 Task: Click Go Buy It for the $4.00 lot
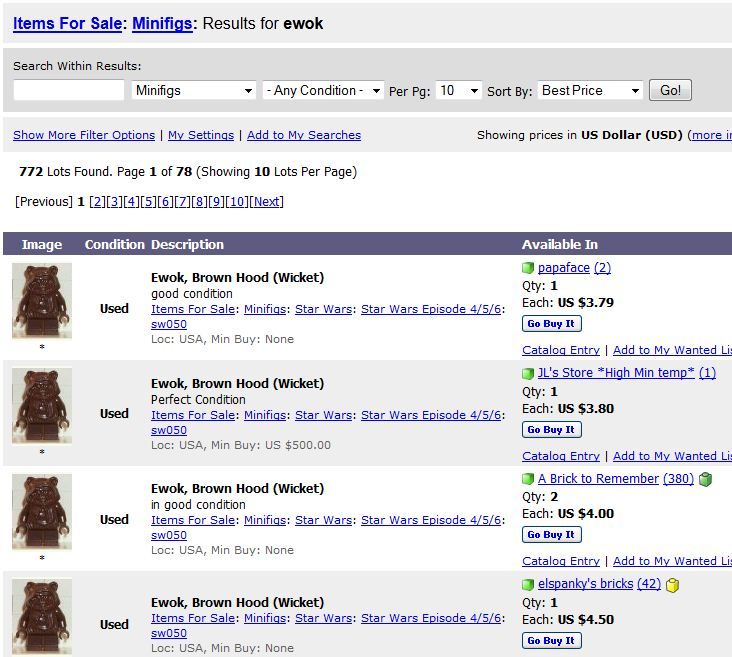(x=551, y=535)
